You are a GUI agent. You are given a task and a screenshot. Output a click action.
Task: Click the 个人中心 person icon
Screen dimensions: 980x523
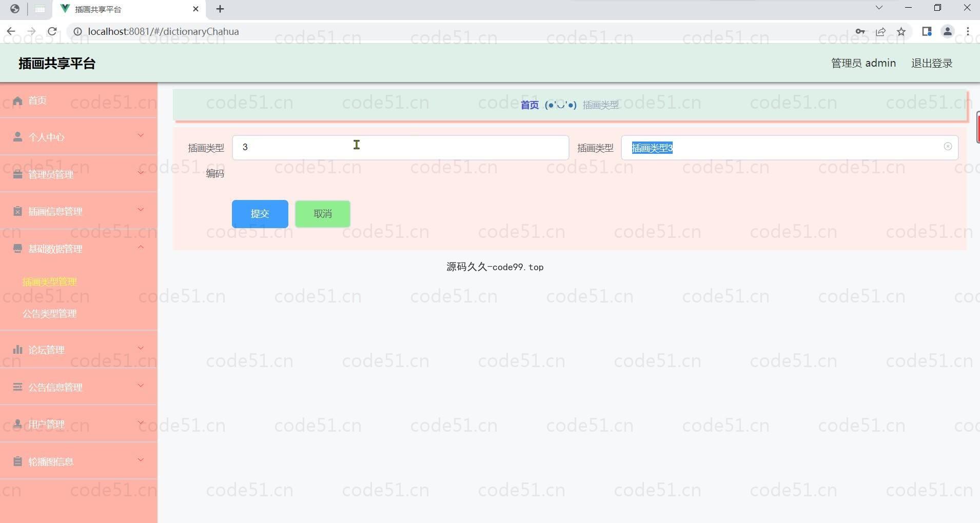click(x=18, y=137)
